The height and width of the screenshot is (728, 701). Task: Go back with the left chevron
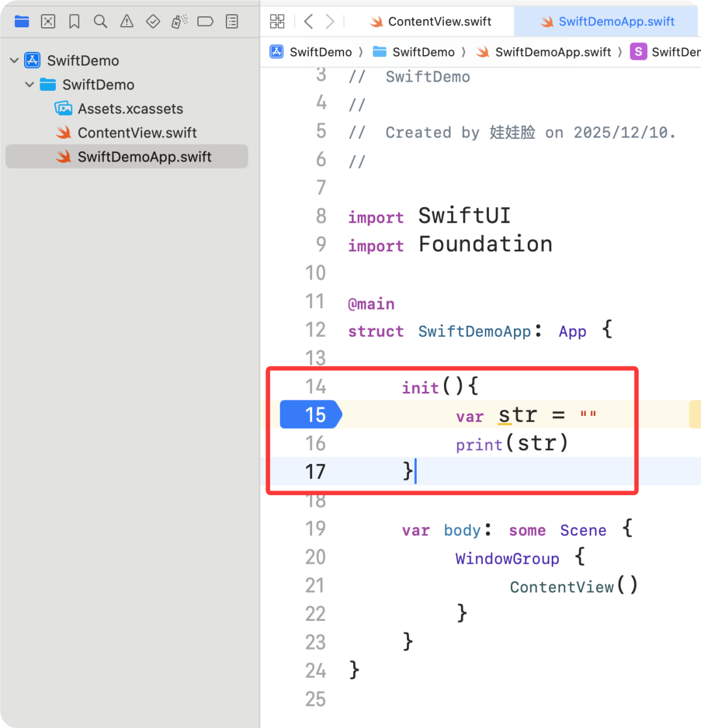tap(308, 21)
